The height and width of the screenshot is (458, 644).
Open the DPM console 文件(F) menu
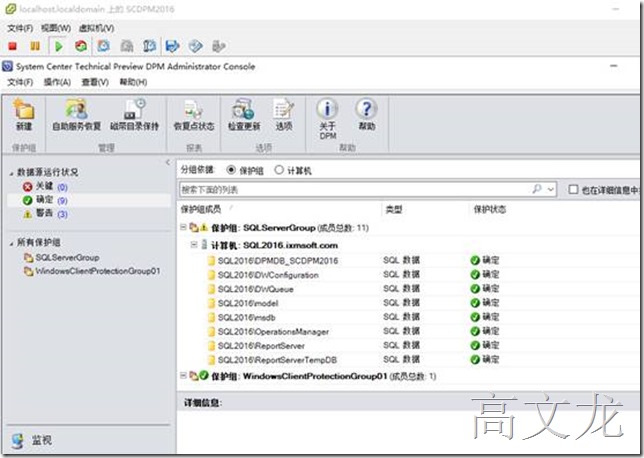[20, 82]
